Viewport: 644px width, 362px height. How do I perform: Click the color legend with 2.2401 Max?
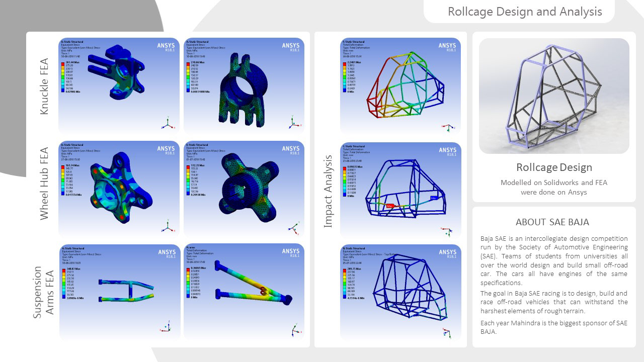[x=352, y=77]
